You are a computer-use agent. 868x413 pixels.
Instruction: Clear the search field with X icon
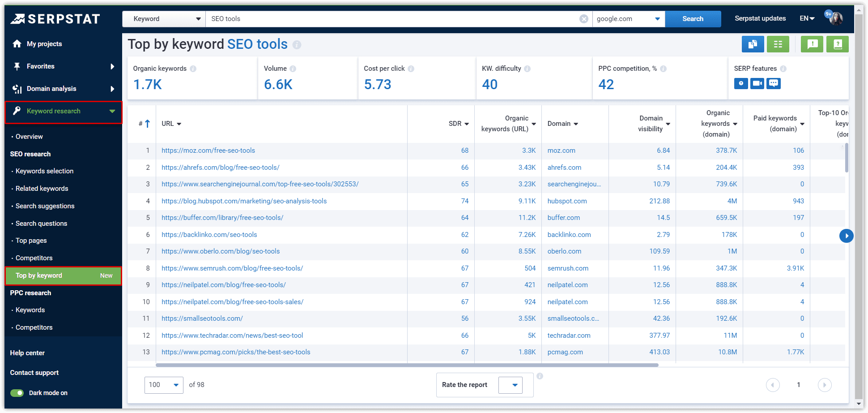(x=583, y=19)
